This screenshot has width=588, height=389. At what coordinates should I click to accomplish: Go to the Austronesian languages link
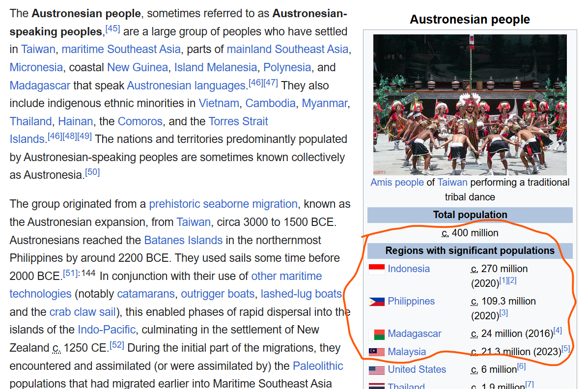click(x=186, y=85)
